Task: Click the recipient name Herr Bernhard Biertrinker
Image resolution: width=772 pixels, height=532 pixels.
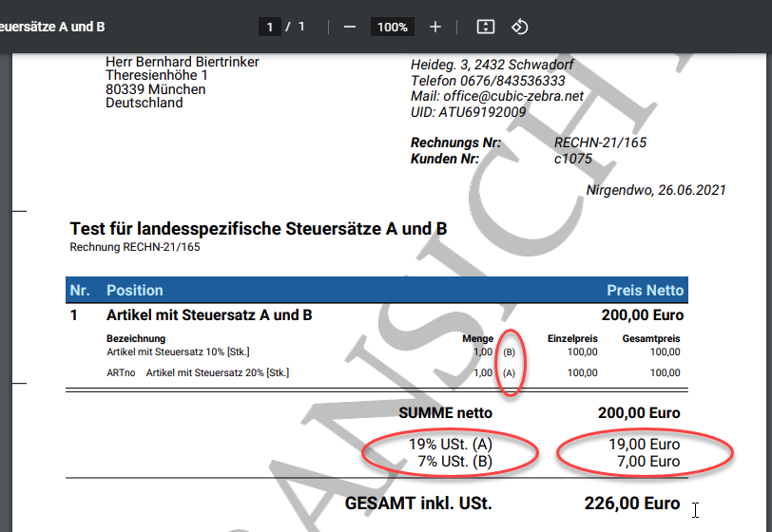Action: (x=183, y=62)
